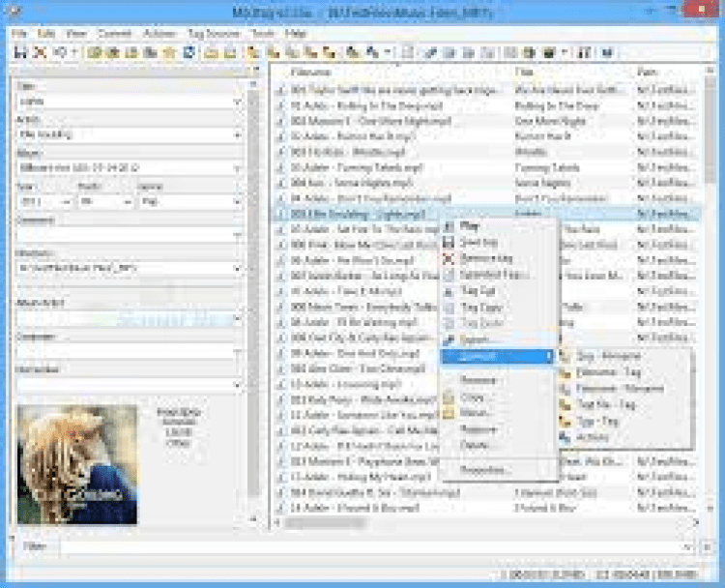Open the Genre dropdown in the tag panel
This screenshot has width=725, height=588.
236,202
